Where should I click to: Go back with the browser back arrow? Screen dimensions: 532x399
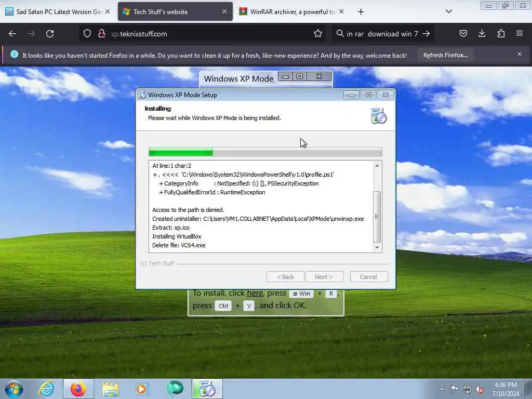coord(12,34)
